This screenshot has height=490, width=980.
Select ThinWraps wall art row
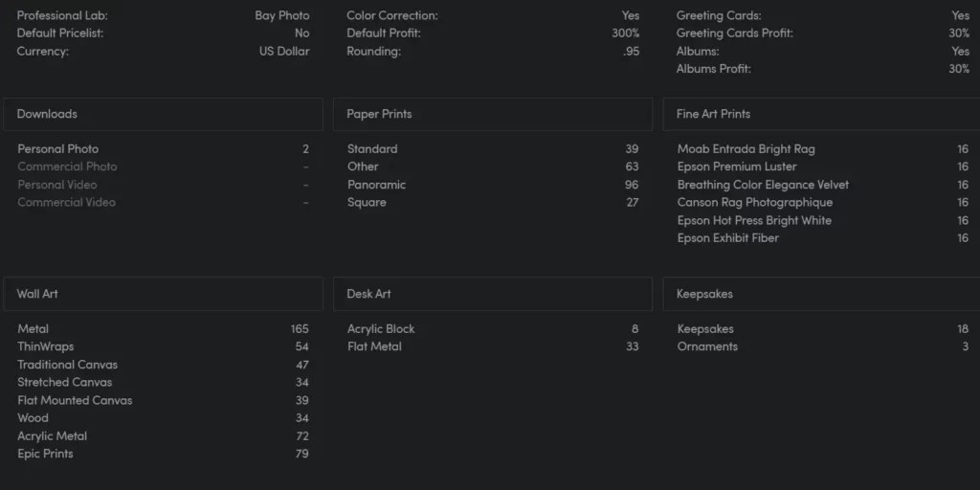coord(163,346)
